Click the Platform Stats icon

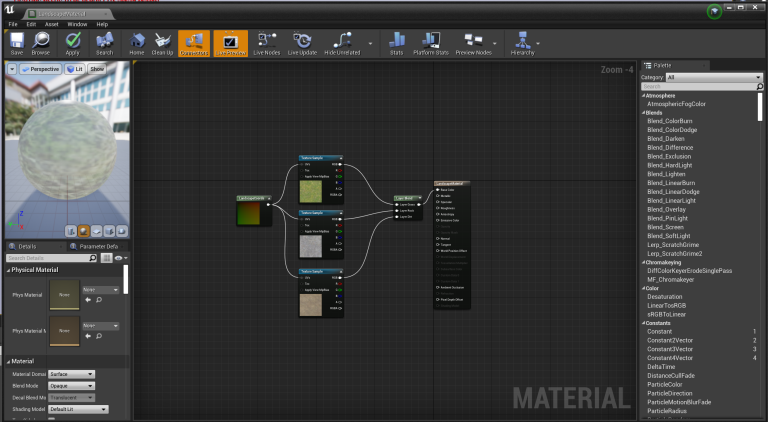pyautogui.click(x=431, y=42)
